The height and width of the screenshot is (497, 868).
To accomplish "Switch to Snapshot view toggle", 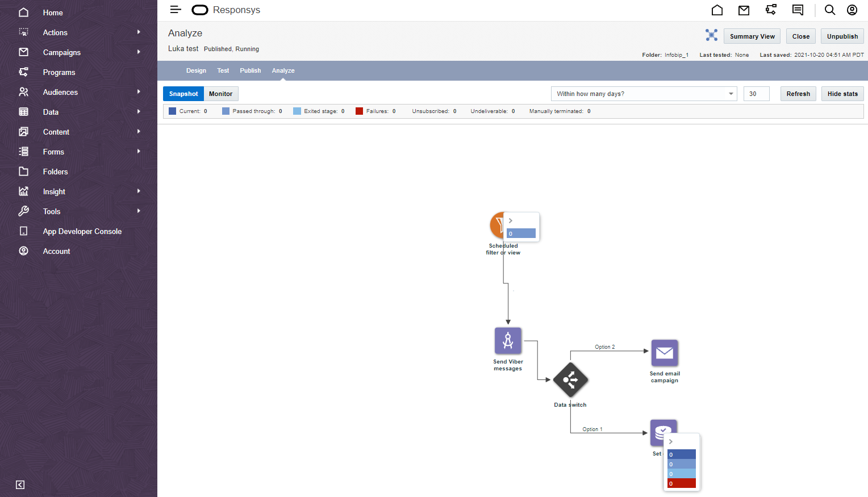I will click(x=183, y=94).
